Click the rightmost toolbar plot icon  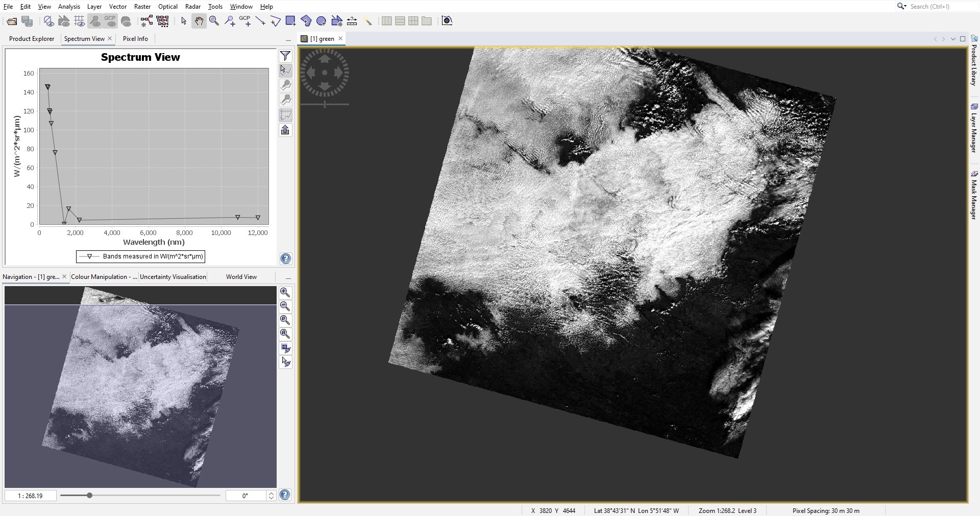click(x=447, y=21)
